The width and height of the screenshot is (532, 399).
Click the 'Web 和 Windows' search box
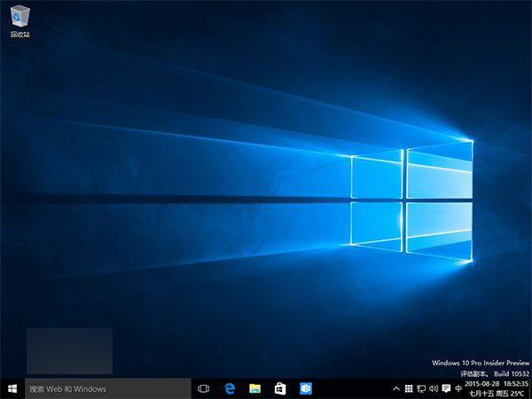click(107, 388)
